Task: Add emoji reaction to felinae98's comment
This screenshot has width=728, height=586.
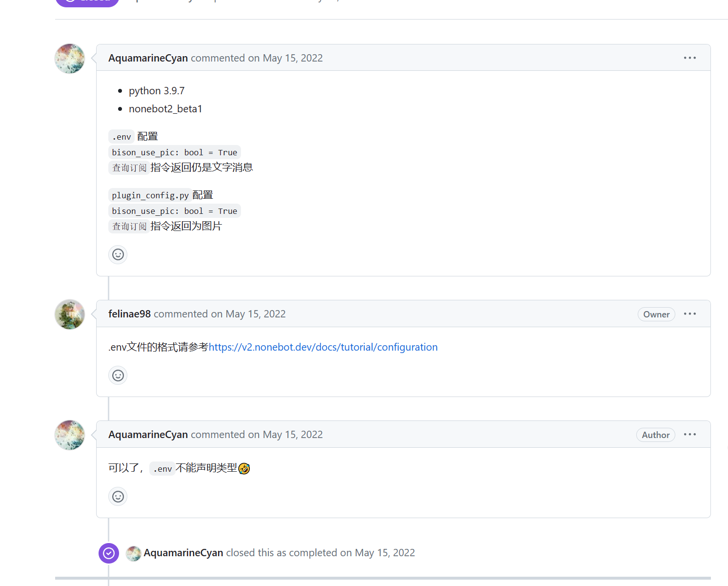Action: click(x=118, y=376)
